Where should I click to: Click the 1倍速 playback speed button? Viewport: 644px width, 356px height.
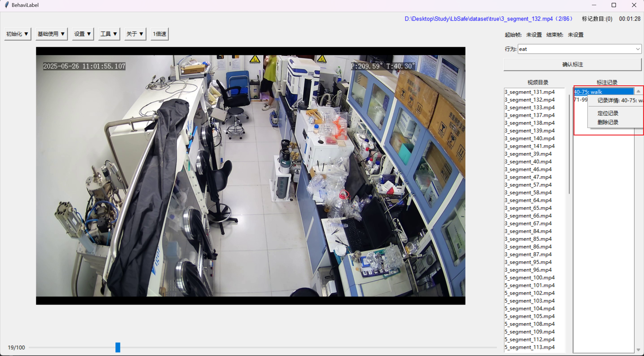(x=159, y=34)
